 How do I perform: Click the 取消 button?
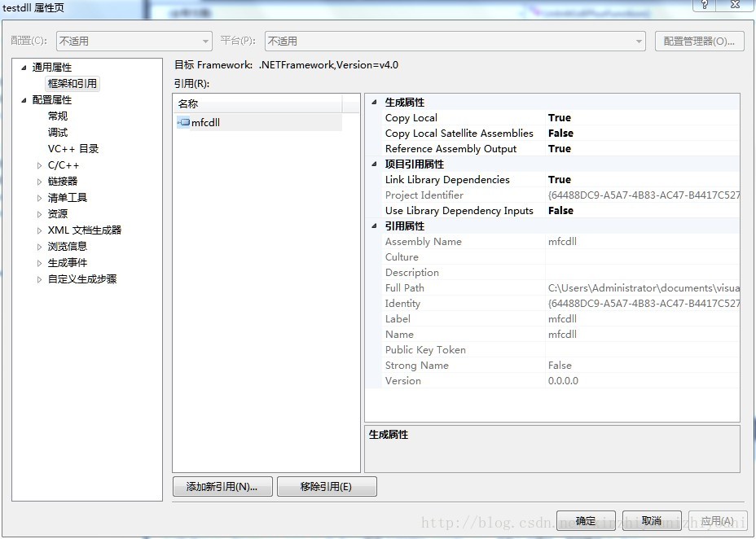pos(652,521)
